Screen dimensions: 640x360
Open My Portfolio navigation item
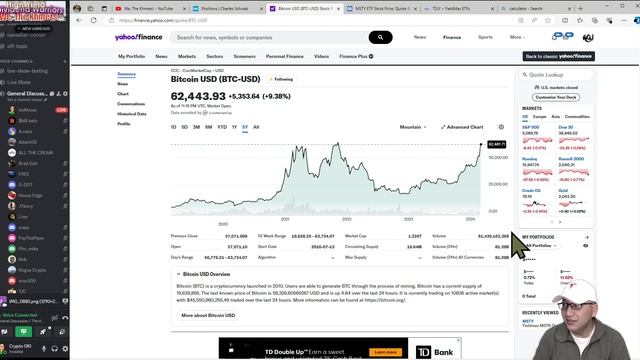(x=131, y=56)
